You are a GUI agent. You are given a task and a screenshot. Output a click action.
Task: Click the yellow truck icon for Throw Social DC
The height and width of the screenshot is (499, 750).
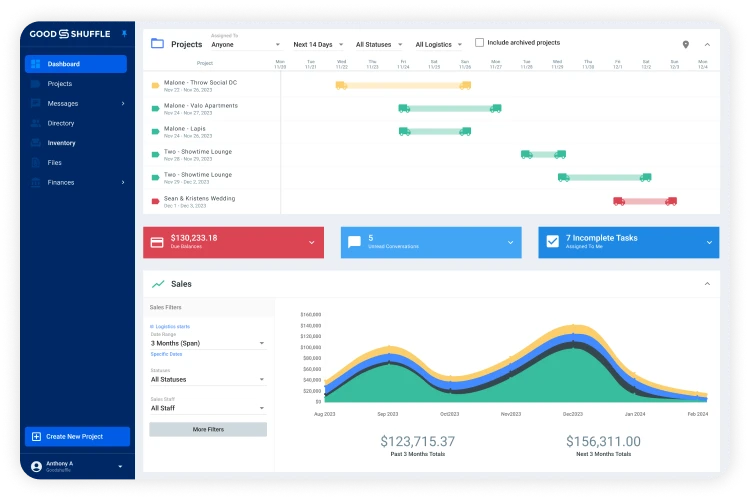pos(341,85)
